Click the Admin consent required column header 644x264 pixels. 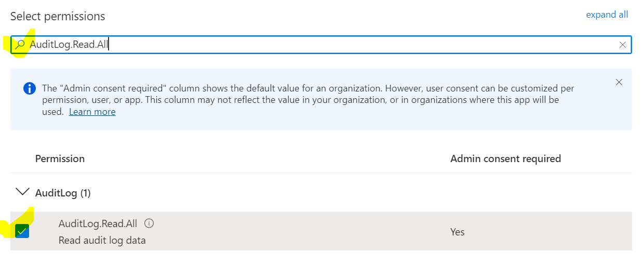point(505,159)
